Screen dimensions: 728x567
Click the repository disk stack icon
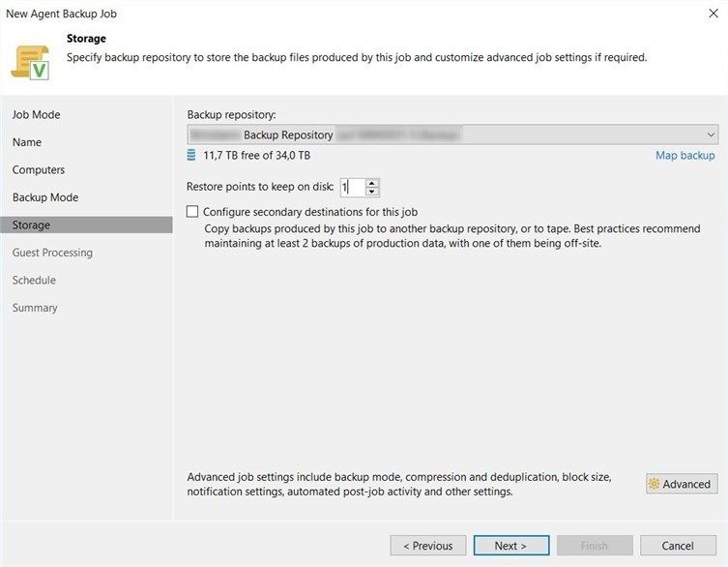pos(190,155)
